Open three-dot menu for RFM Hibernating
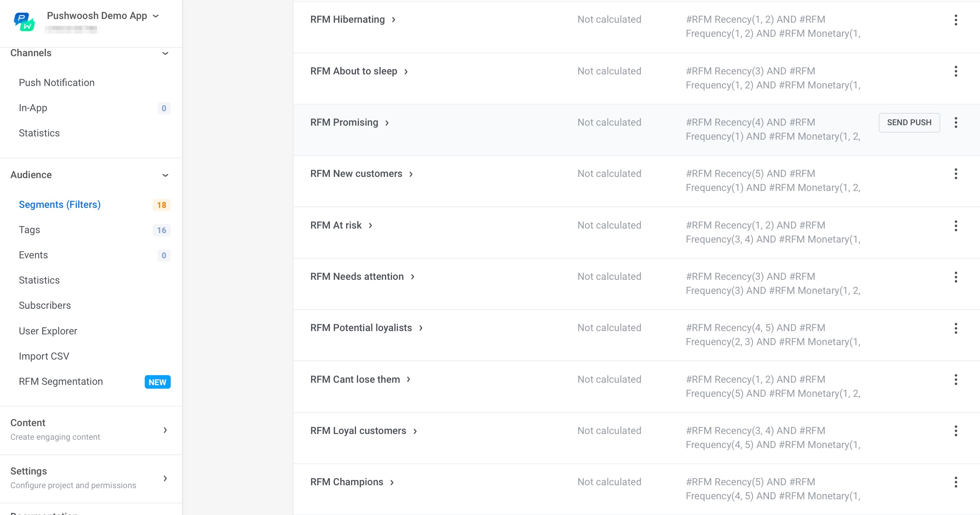Image resolution: width=980 pixels, height=515 pixels. click(956, 20)
